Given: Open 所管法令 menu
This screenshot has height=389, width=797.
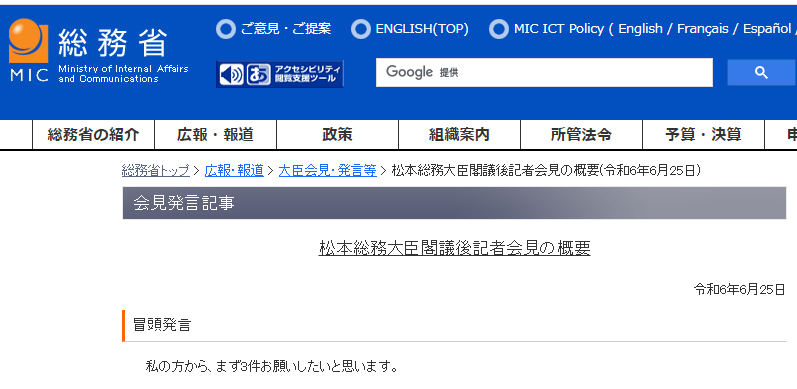Looking at the screenshot, I should pos(581,135).
